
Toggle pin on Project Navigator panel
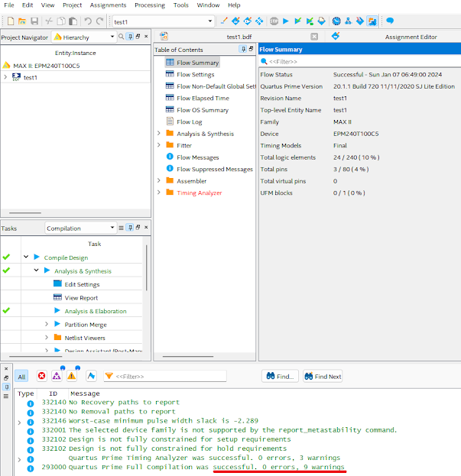(130, 37)
